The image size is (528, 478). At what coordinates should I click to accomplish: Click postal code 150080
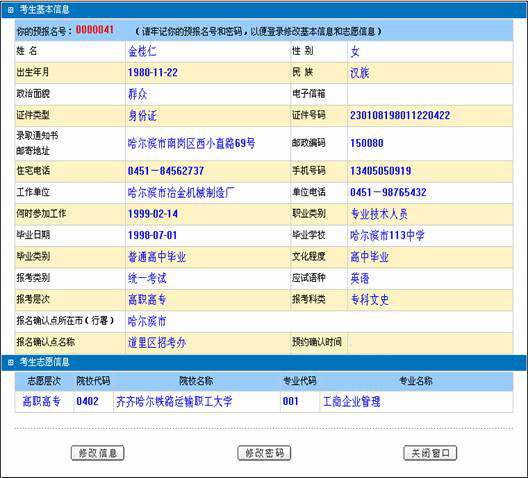pos(367,143)
